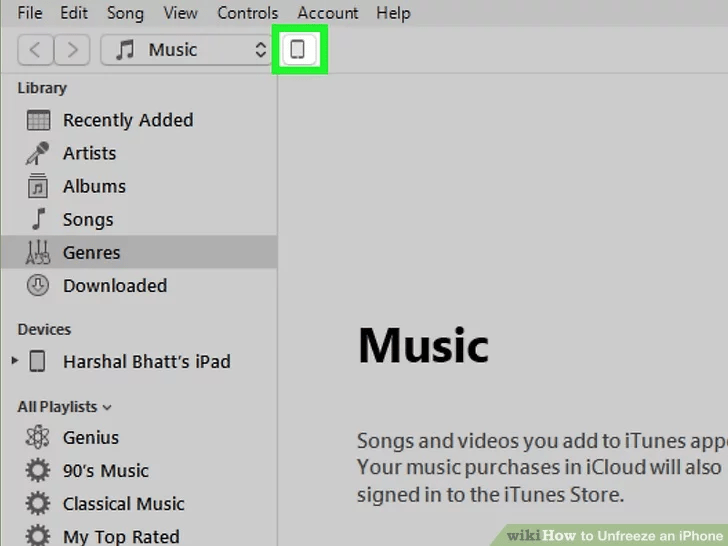Click the Genius atom icon
The width and height of the screenshot is (728, 546).
point(38,437)
